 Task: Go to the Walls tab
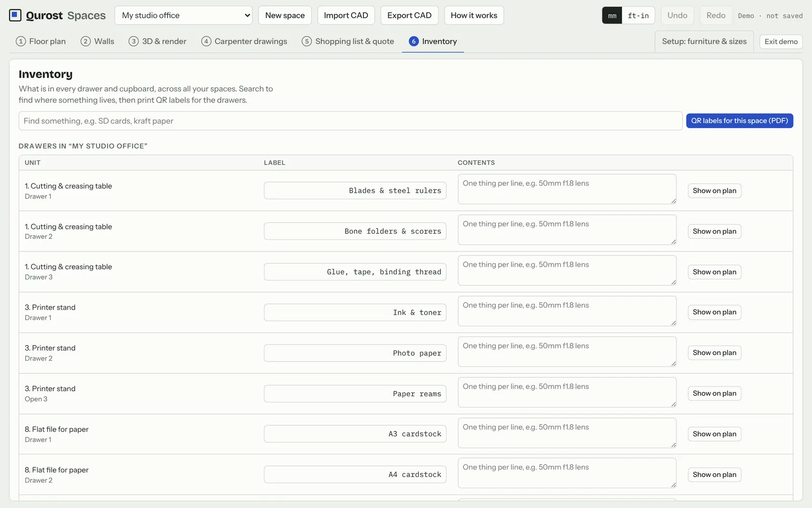(x=97, y=42)
